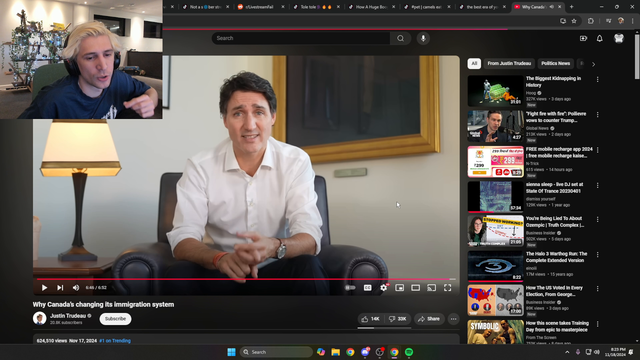This screenshot has width=640, height=360.
Task: Play the Justin Trudeau video
Action: 44,288
